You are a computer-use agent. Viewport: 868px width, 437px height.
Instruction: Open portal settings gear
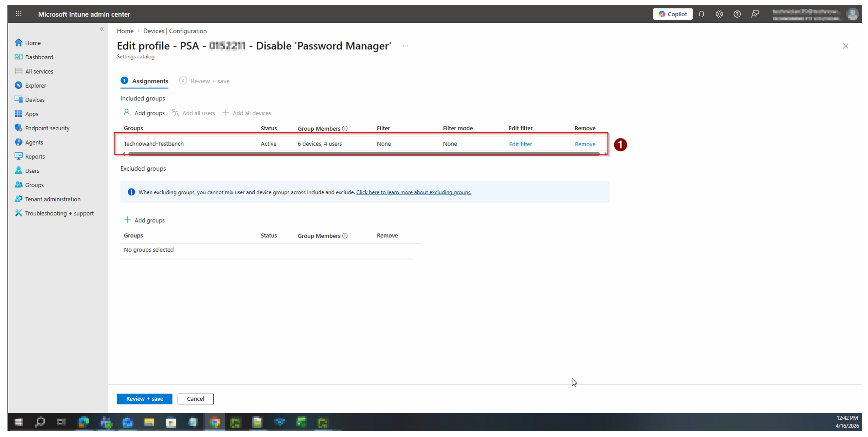719,14
